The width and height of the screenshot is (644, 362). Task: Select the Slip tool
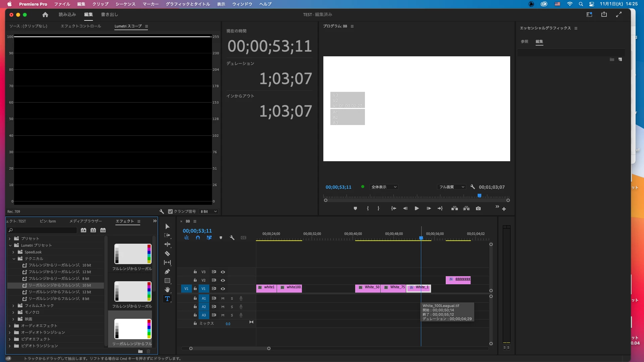pos(167,263)
